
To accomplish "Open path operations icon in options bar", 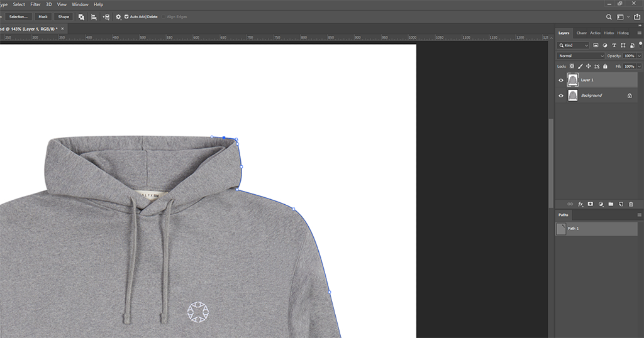I will pyautogui.click(x=81, y=17).
